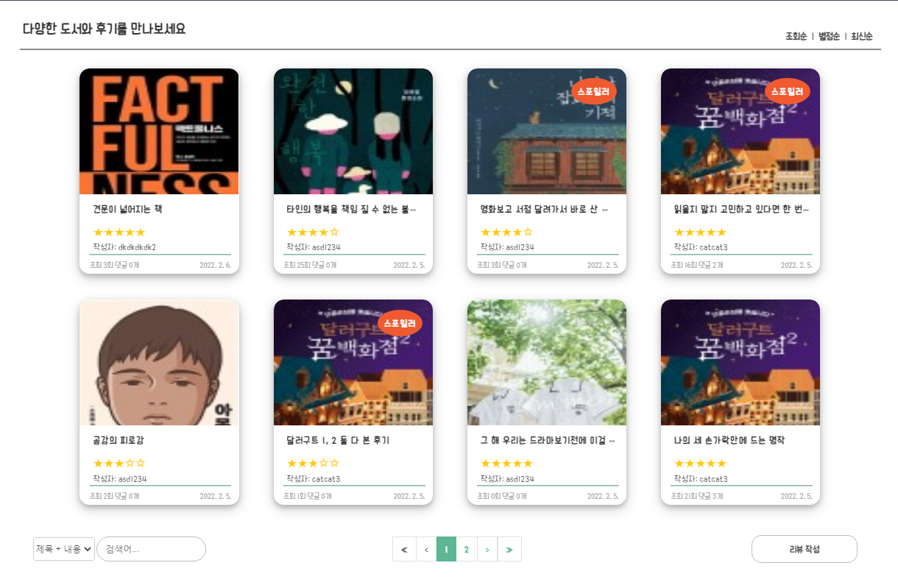Go to the previous page with single-left arrow
Image resolution: width=898 pixels, height=588 pixels.
pyautogui.click(x=426, y=549)
